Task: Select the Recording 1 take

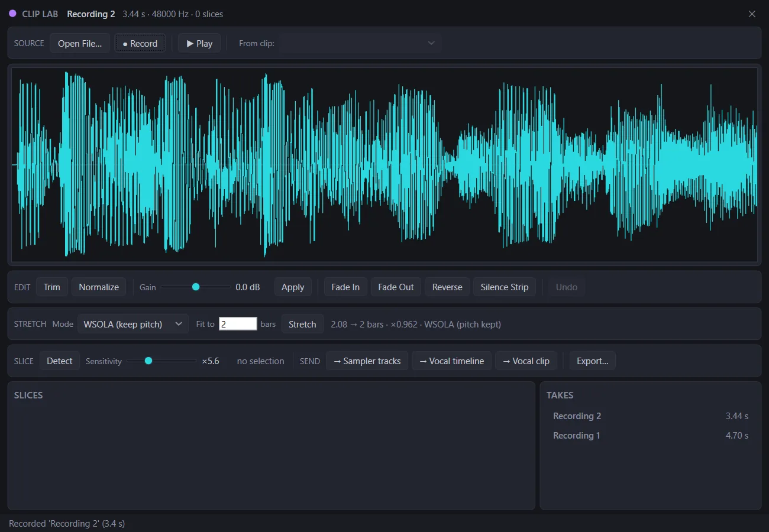Action: pyautogui.click(x=651, y=436)
